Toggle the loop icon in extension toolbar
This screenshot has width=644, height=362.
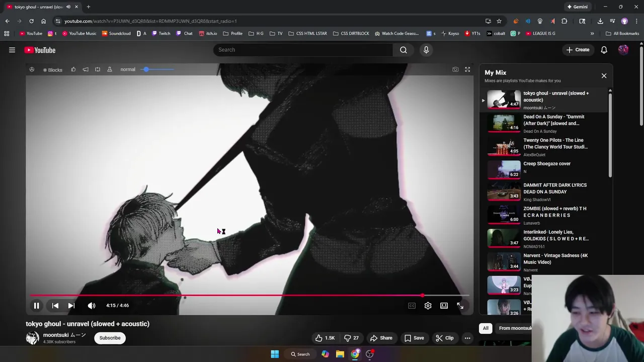click(98, 69)
